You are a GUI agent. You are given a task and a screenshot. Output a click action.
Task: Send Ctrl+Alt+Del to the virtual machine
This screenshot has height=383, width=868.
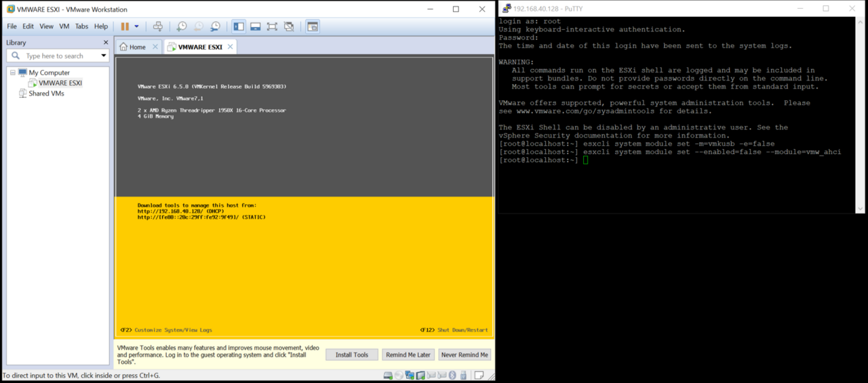(x=158, y=26)
